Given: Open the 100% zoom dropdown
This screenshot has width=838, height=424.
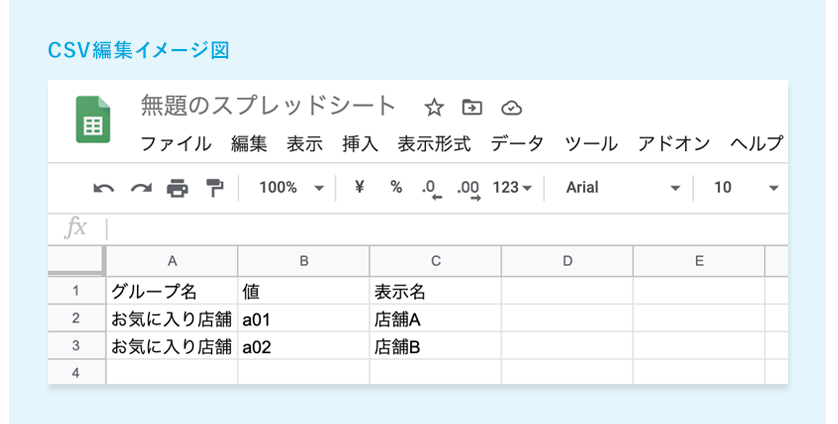Looking at the screenshot, I should [291, 188].
